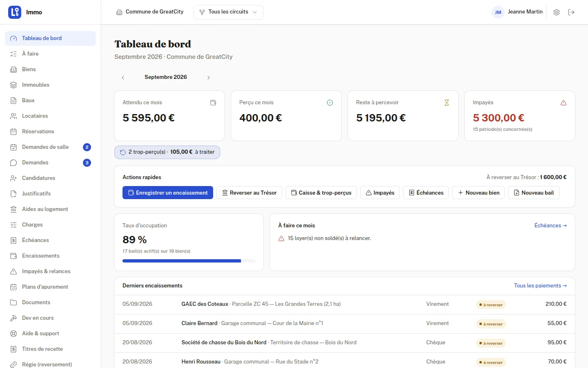Click the building icon beside Commune de GreatCity
Screen dimensions: 588x368
[119, 12]
